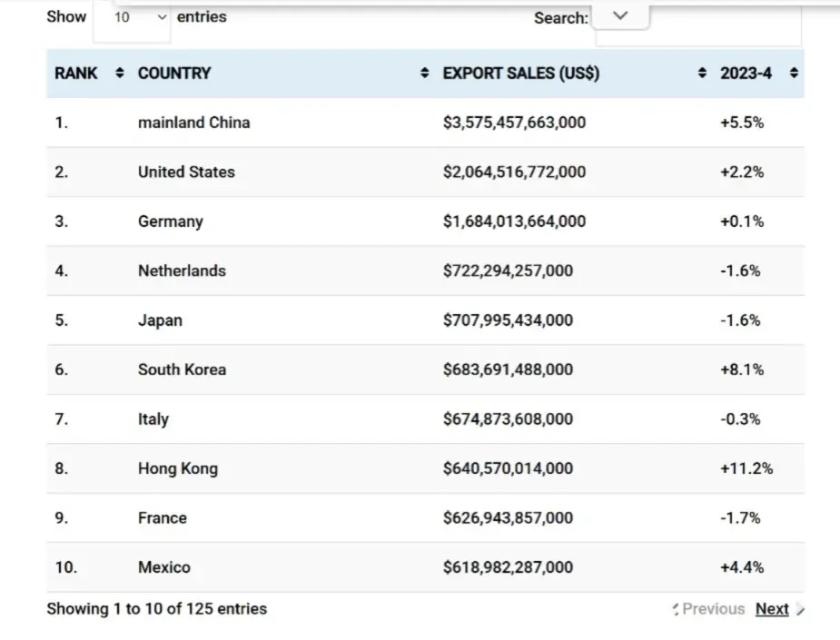This screenshot has height=640, width=840.
Task: Select the Hong Kong +11.2% change cell
Action: (746, 468)
